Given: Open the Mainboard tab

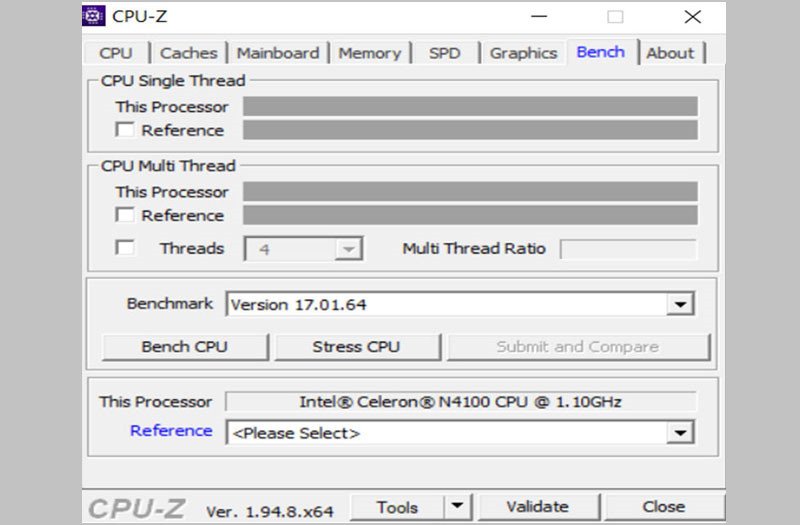Looking at the screenshot, I should pyautogui.click(x=278, y=53).
